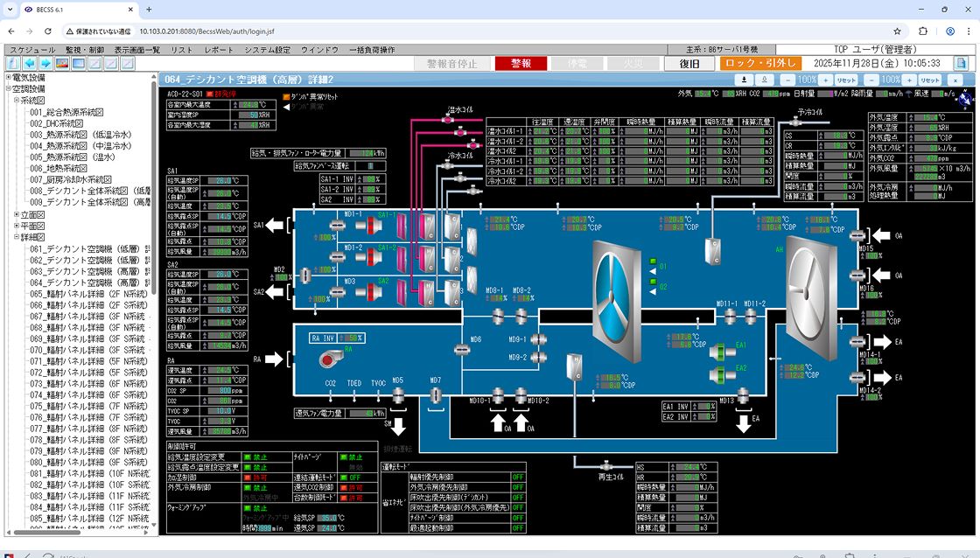The image size is (980, 558).
Task: Click the blue back arrow toolbar icon
Action: click(x=30, y=64)
